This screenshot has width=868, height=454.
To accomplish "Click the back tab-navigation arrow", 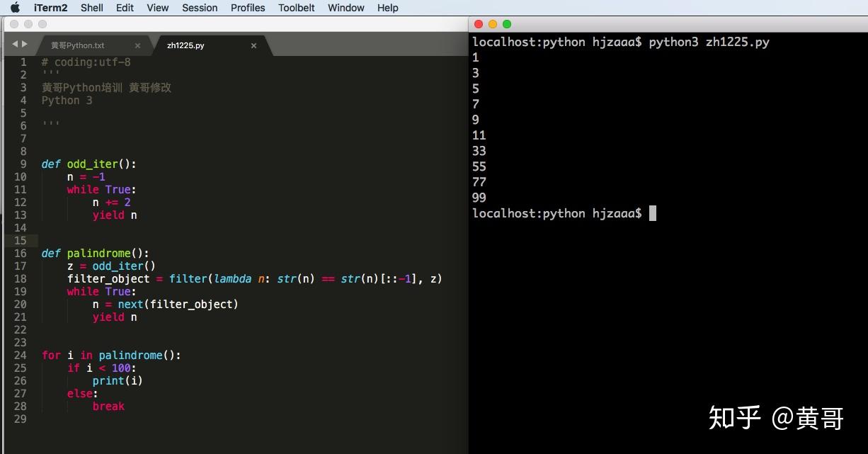I will pos(17,44).
